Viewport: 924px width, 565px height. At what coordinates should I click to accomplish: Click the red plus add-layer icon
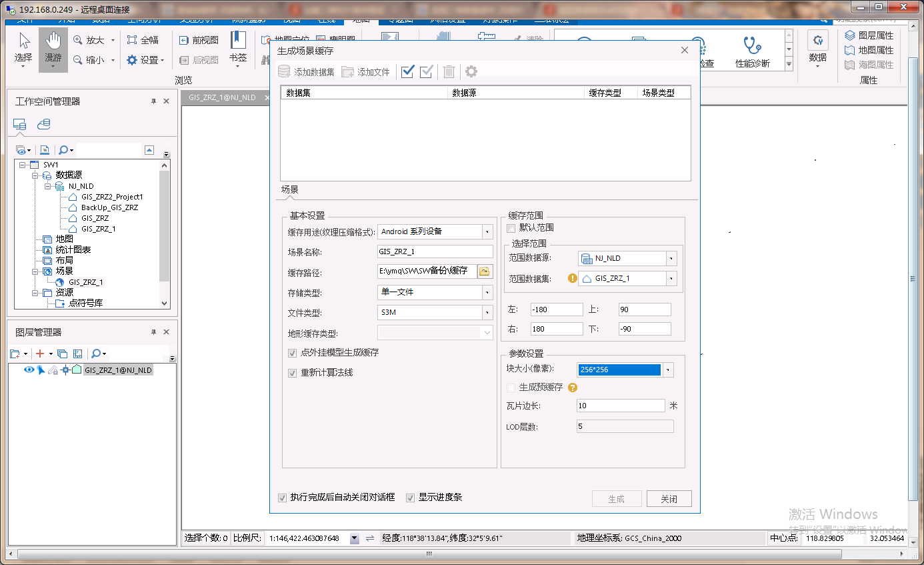pos(40,354)
